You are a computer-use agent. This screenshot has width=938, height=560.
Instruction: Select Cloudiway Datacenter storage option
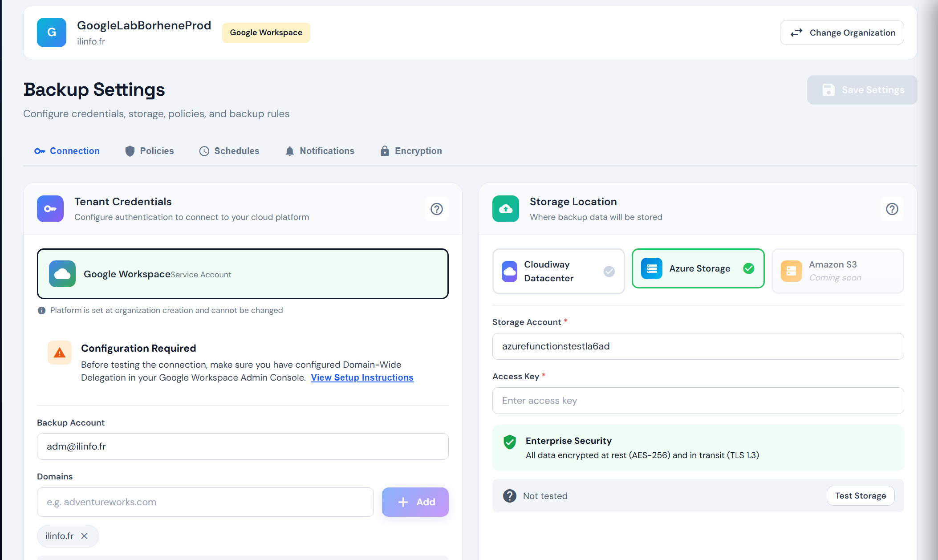[x=559, y=271]
